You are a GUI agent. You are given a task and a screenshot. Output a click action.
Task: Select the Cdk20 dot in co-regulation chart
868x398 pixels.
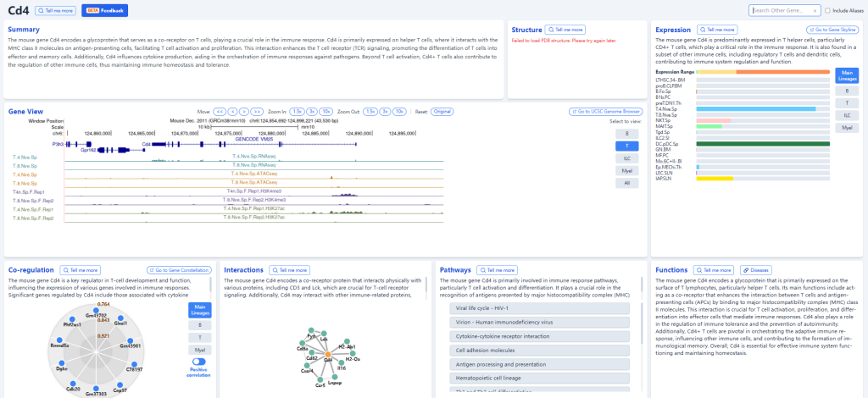[x=73, y=384]
